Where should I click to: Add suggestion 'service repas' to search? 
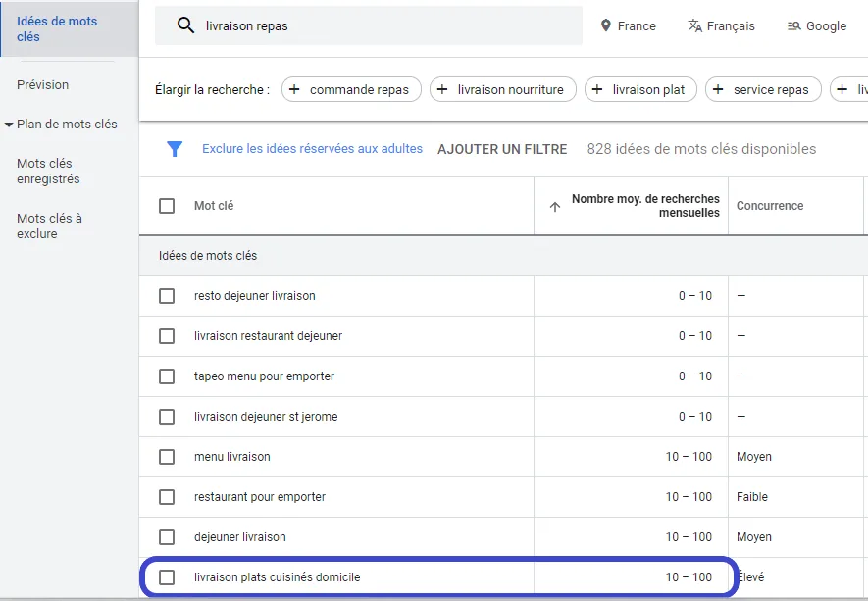[763, 89]
